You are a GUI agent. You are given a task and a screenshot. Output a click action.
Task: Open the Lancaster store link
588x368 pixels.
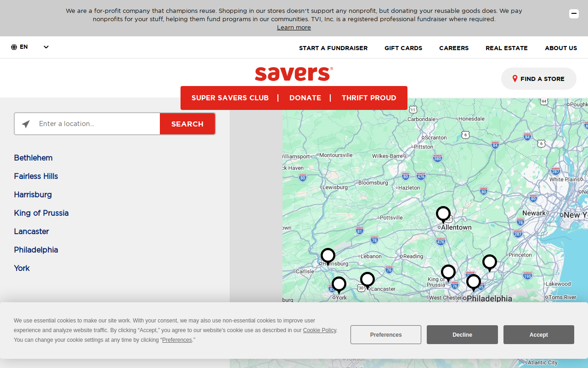pos(31,231)
